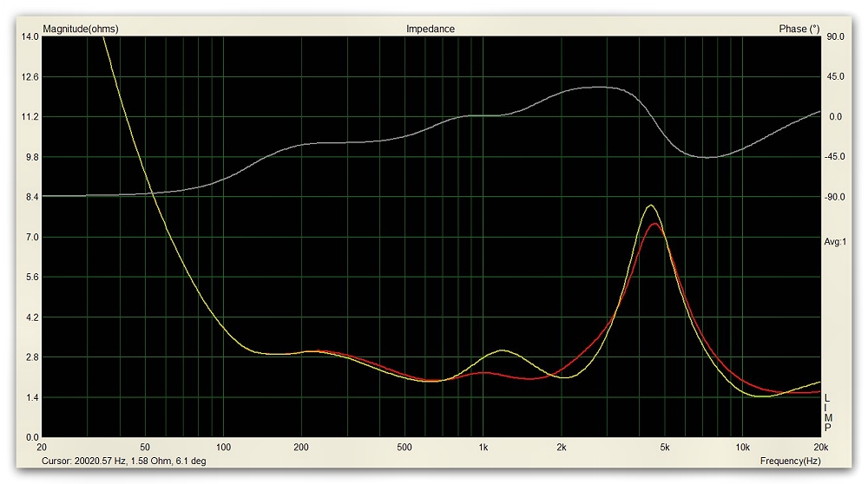Image resolution: width=868 pixels, height=484 pixels.
Task: Click the 20k frequency axis tick label
Action: coord(820,448)
